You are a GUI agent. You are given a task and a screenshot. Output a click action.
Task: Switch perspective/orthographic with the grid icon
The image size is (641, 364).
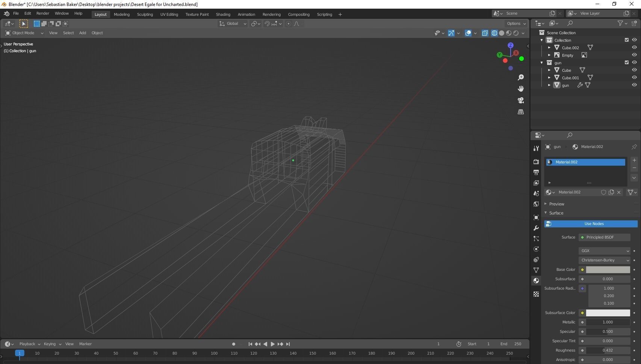click(x=521, y=112)
